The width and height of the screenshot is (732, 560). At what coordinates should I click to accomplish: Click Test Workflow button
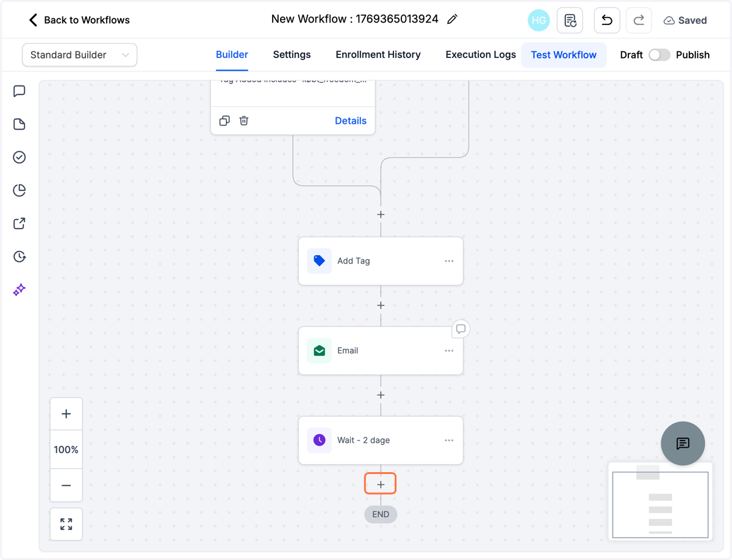pos(564,55)
